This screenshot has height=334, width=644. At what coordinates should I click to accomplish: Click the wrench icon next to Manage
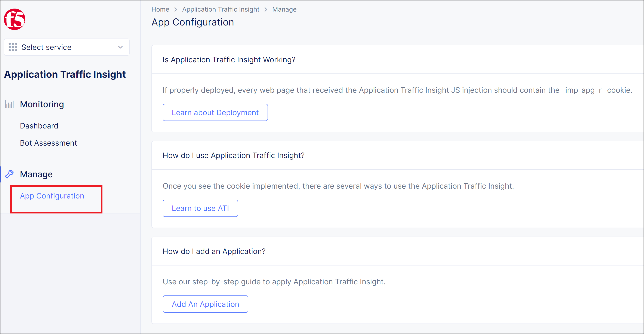click(9, 174)
